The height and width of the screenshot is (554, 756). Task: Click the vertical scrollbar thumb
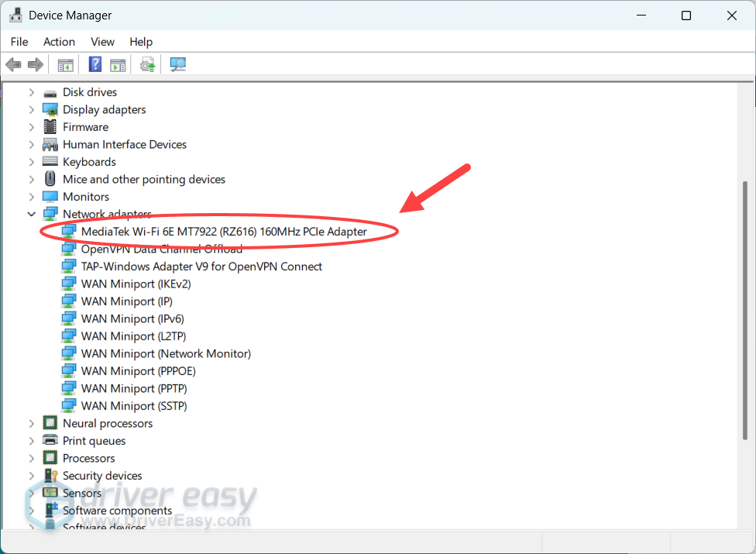coord(745,310)
